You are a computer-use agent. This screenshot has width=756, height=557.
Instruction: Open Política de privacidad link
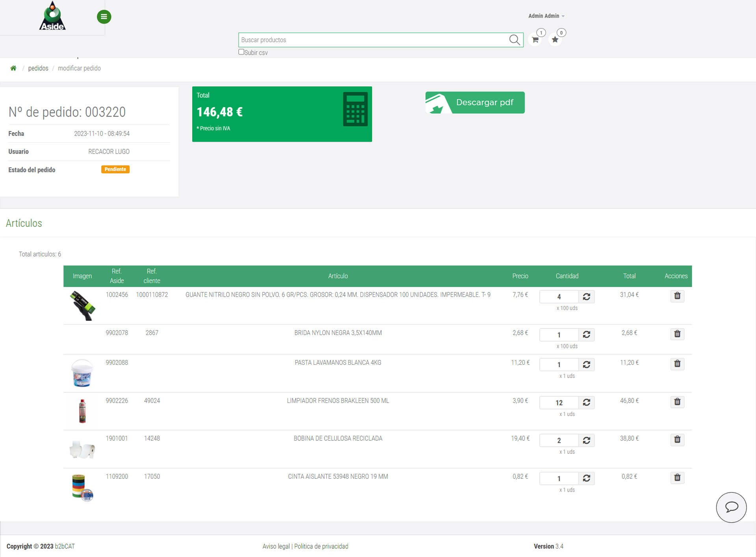[x=321, y=546]
